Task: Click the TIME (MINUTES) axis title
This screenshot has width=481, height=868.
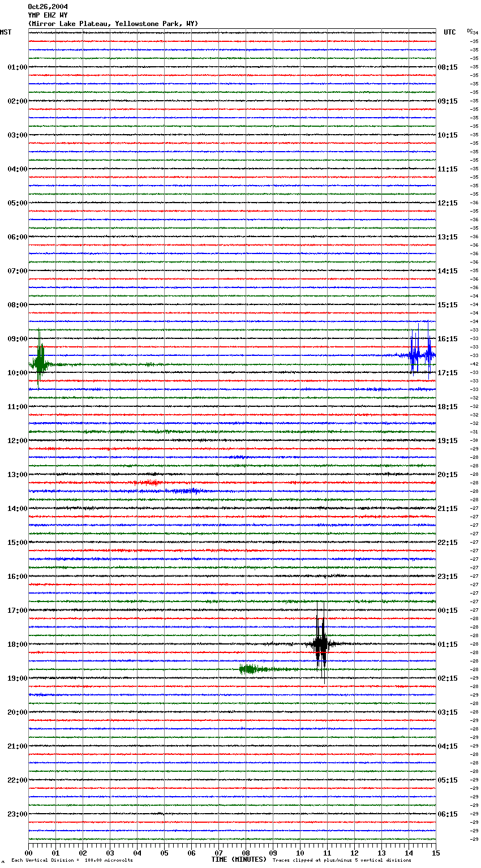Action: 239,860
